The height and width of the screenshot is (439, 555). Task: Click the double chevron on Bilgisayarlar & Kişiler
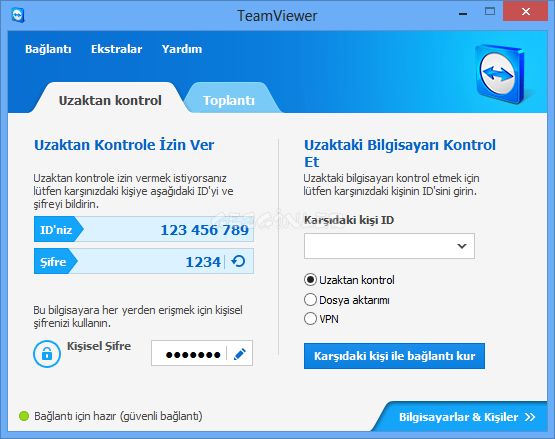coord(530,417)
